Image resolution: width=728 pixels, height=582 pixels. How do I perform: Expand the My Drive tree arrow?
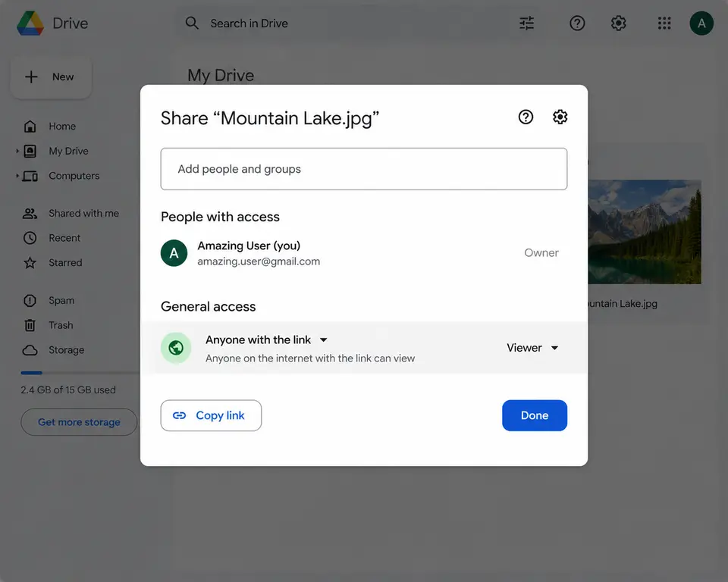17,151
